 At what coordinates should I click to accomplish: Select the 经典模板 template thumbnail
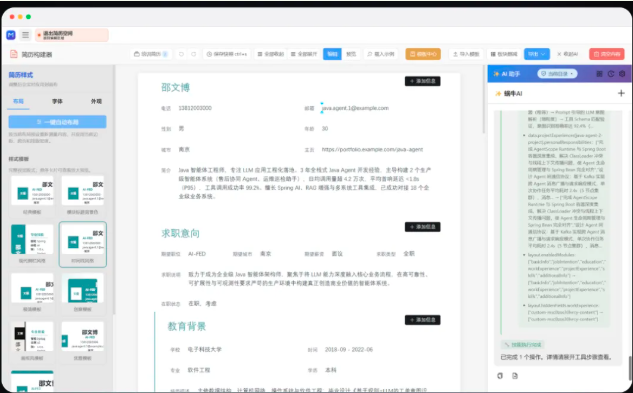click(32, 195)
